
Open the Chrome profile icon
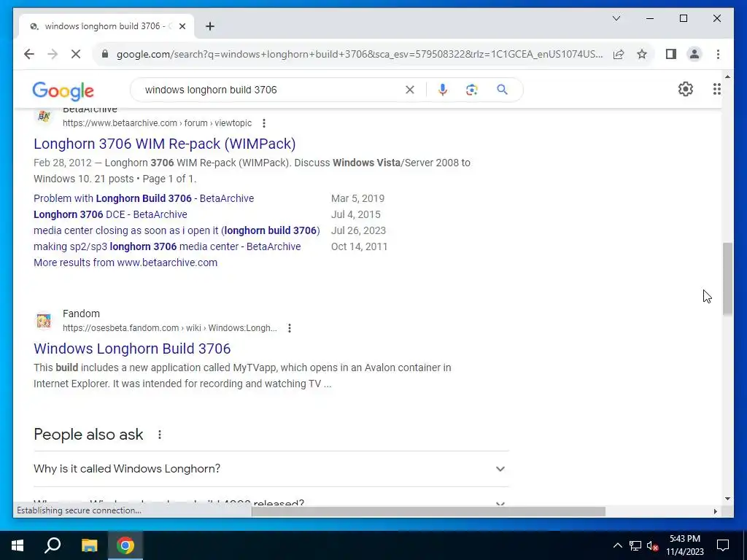click(x=694, y=54)
